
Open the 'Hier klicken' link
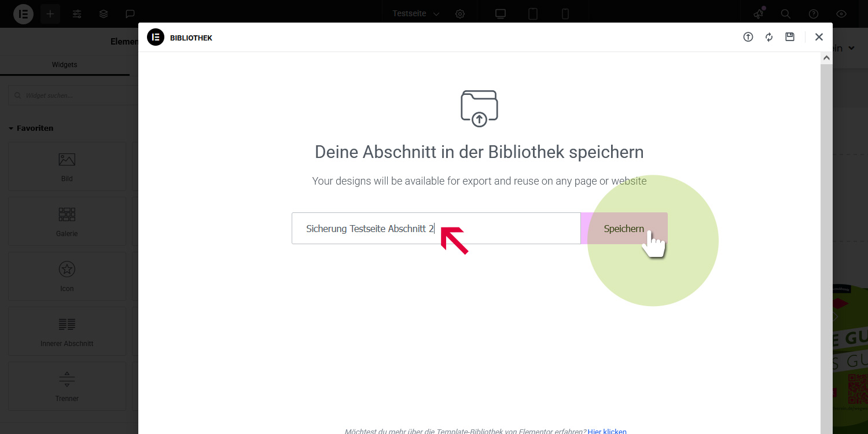607,431
